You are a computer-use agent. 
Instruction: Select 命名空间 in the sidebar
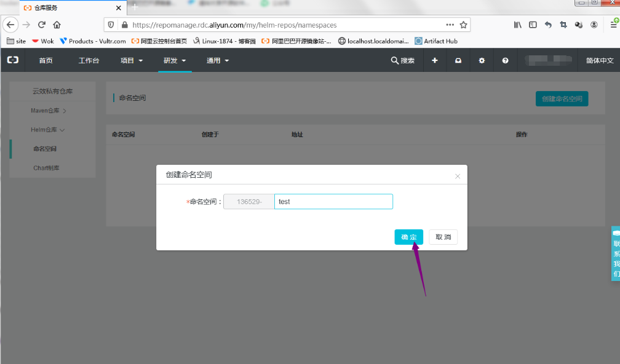pos(45,149)
